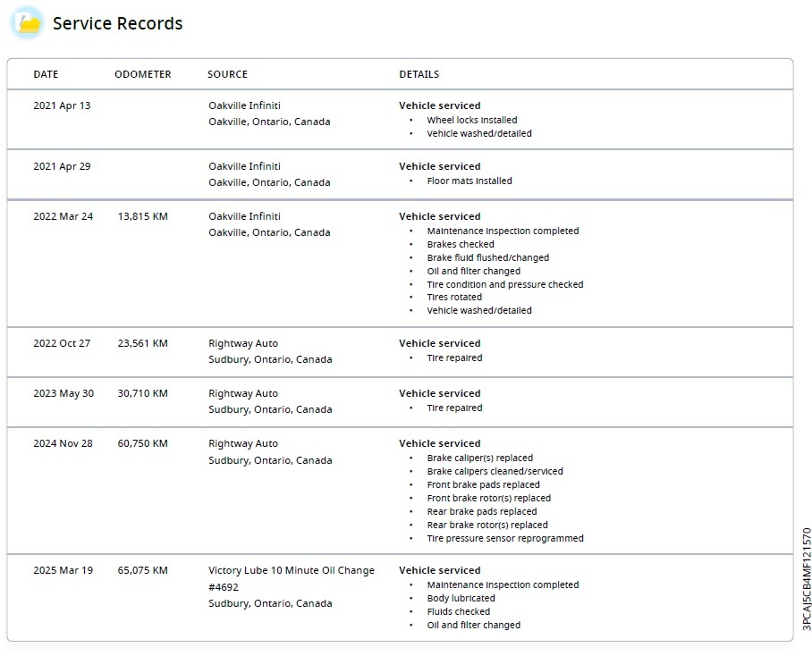Select the 2024 Nov 28 date cell
Screen dimensions: 812x656
pyautogui.click(x=63, y=443)
